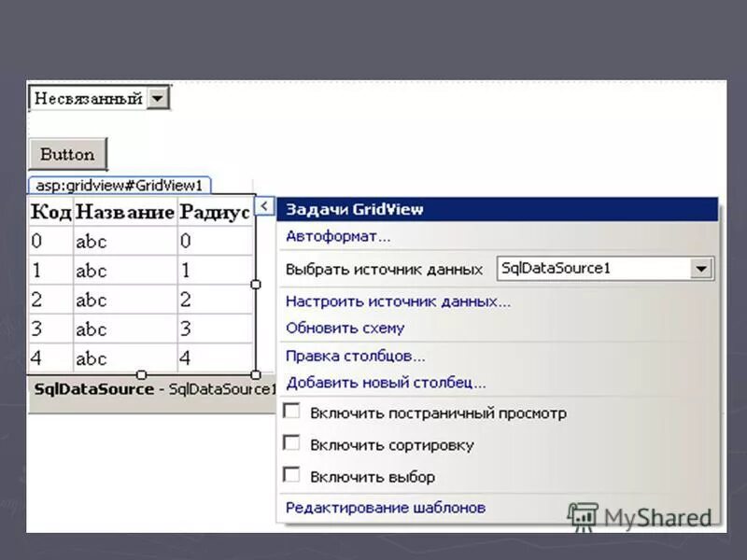Open the Несвязанный combo box arrow

pyautogui.click(x=156, y=97)
